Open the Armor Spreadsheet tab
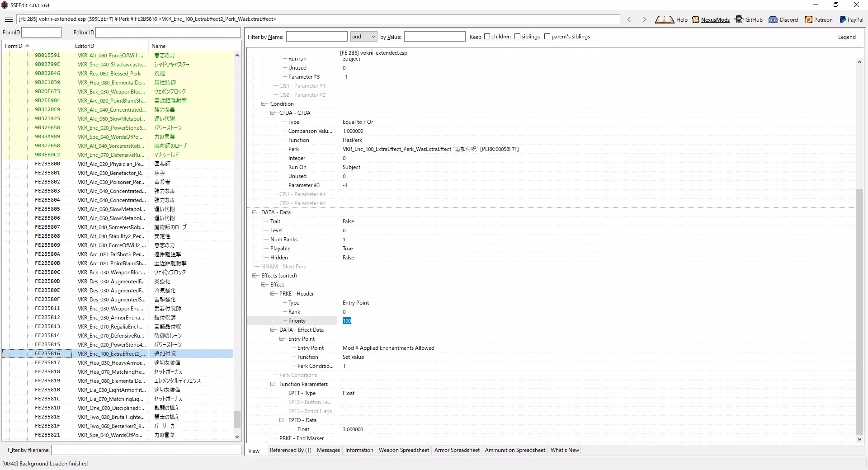The image size is (868, 470). click(x=457, y=450)
